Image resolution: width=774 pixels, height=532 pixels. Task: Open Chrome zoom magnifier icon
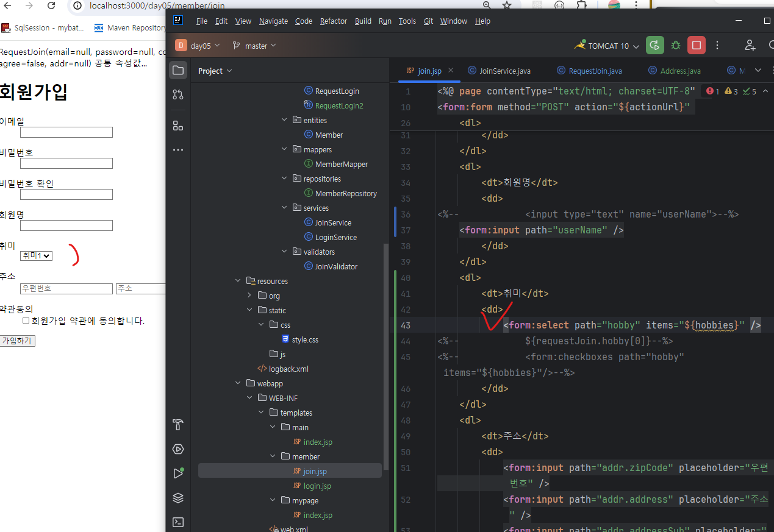(x=487, y=5)
